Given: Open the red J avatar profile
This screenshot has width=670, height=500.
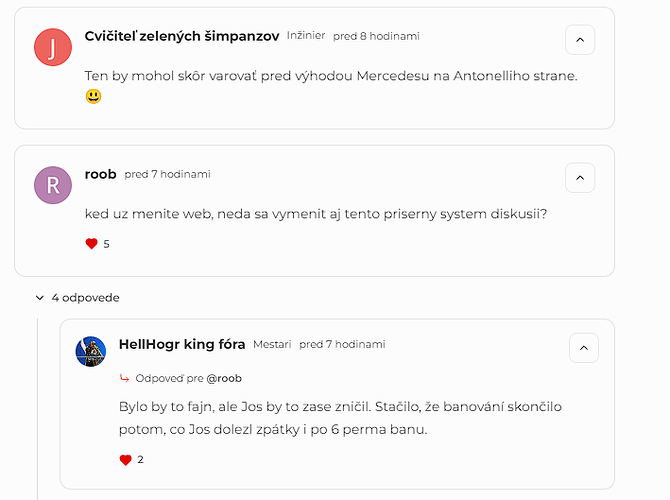Looking at the screenshot, I should point(53,47).
